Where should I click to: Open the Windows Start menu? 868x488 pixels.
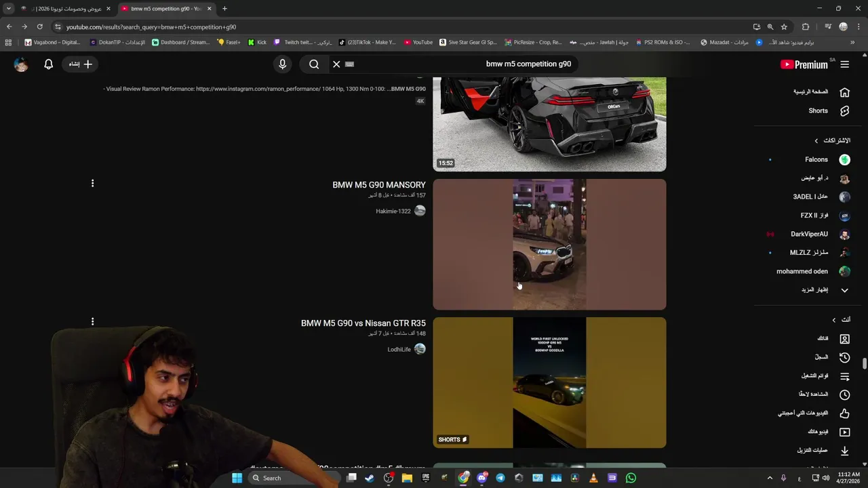pos(237,478)
